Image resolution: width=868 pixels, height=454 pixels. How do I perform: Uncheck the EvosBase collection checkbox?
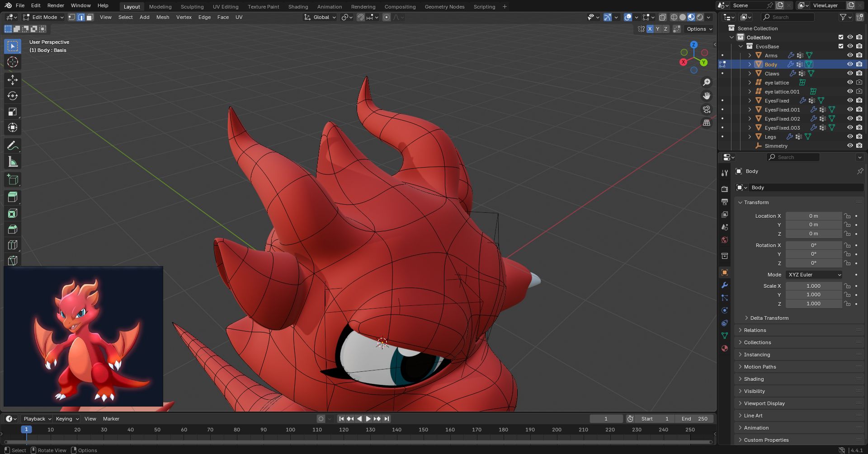841,46
